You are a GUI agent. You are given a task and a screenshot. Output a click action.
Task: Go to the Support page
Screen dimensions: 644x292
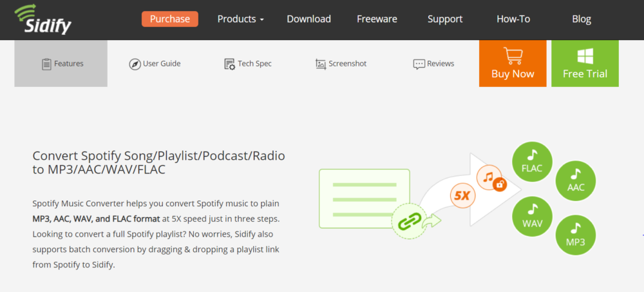tap(445, 19)
